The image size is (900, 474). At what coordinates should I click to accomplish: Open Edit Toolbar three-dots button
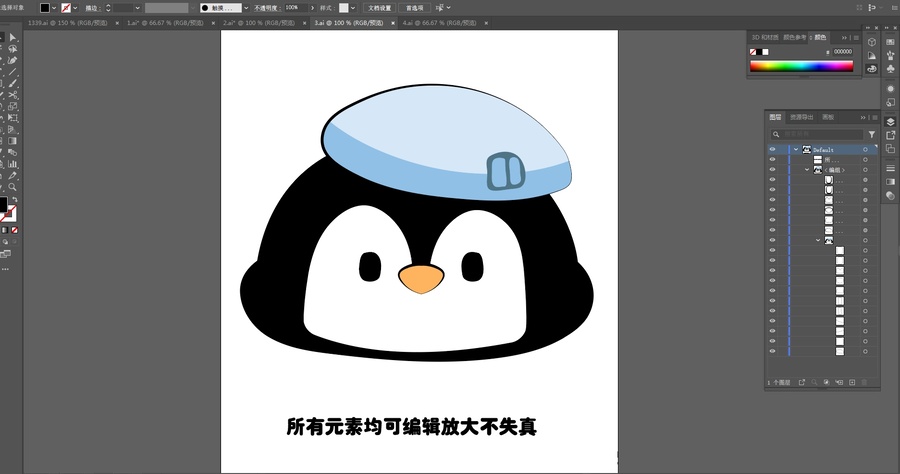coord(6,269)
